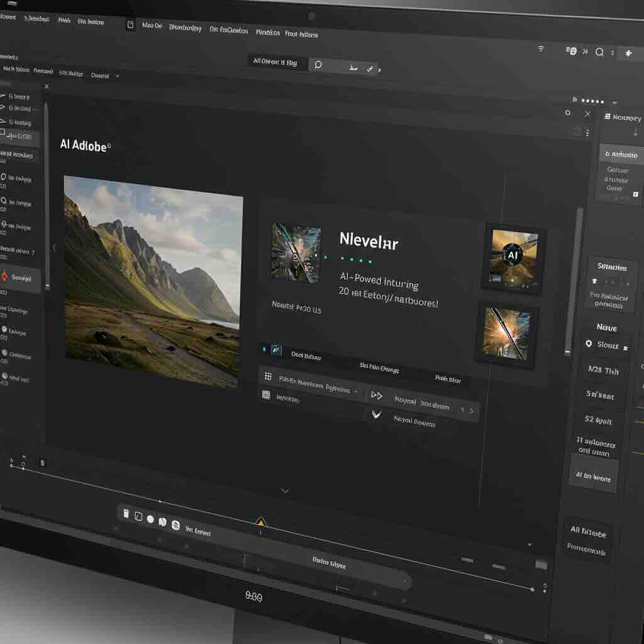Switch to the Sks Fıln Oteıge tab
Screen dimensions: 644x644
point(379,367)
